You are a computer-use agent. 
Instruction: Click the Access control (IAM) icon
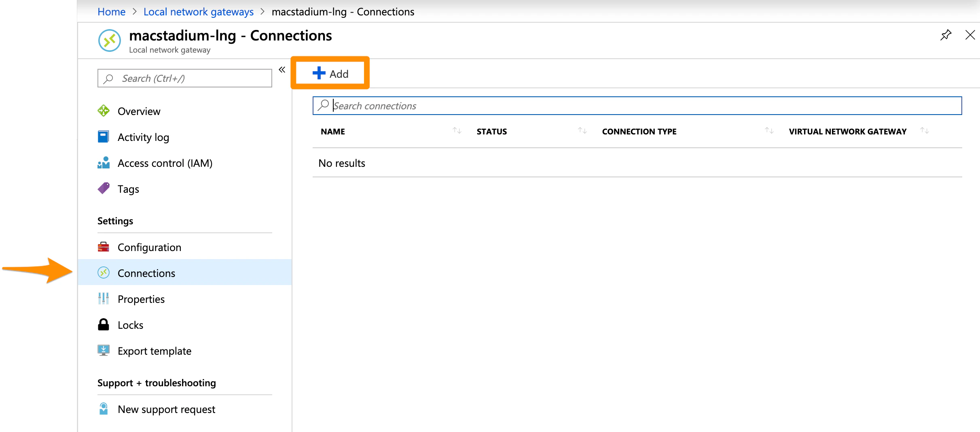[x=104, y=163]
